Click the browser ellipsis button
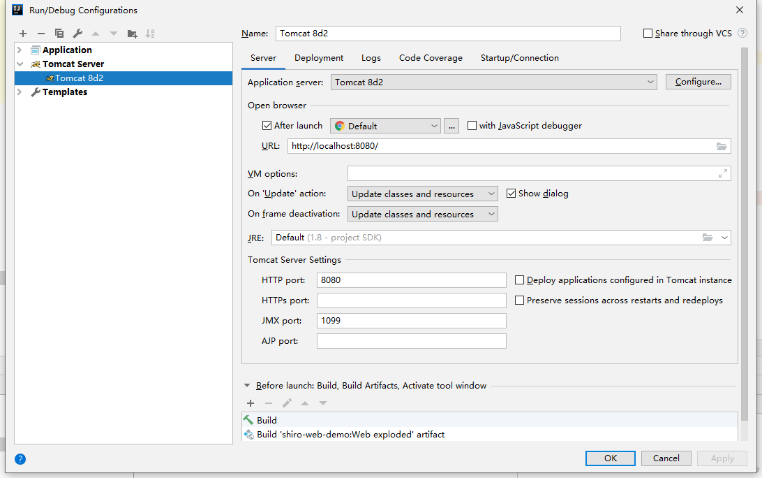The image size is (762, 478). pyautogui.click(x=451, y=126)
